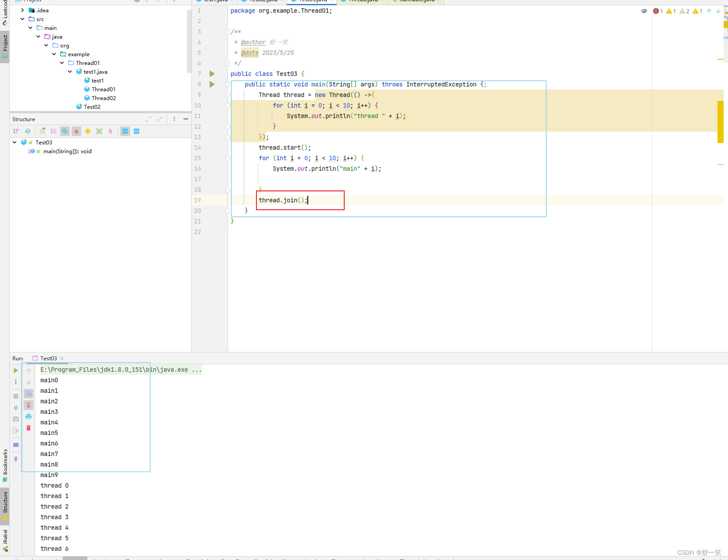Toggle show fields tag icon
The height and width of the screenshot is (560, 728).
pos(65,131)
